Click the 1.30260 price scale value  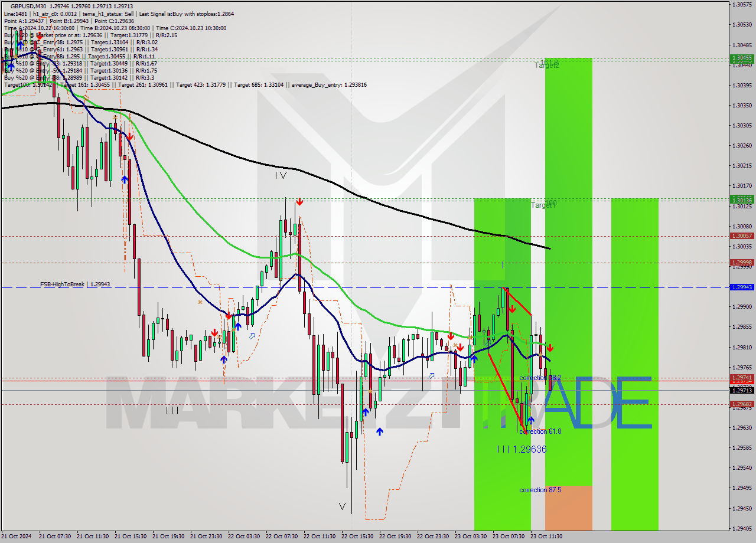(742, 145)
